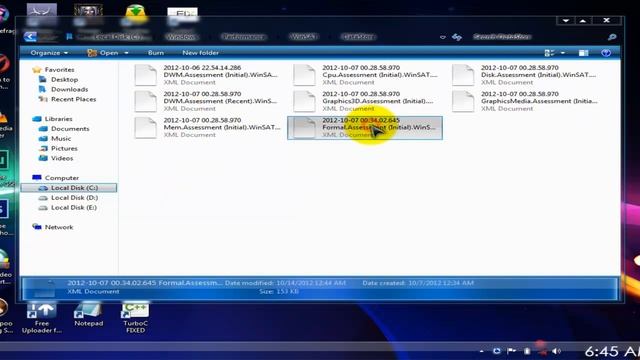Open the address bar history dropdown
640x360 pixels.
pyautogui.click(x=443, y=37)
